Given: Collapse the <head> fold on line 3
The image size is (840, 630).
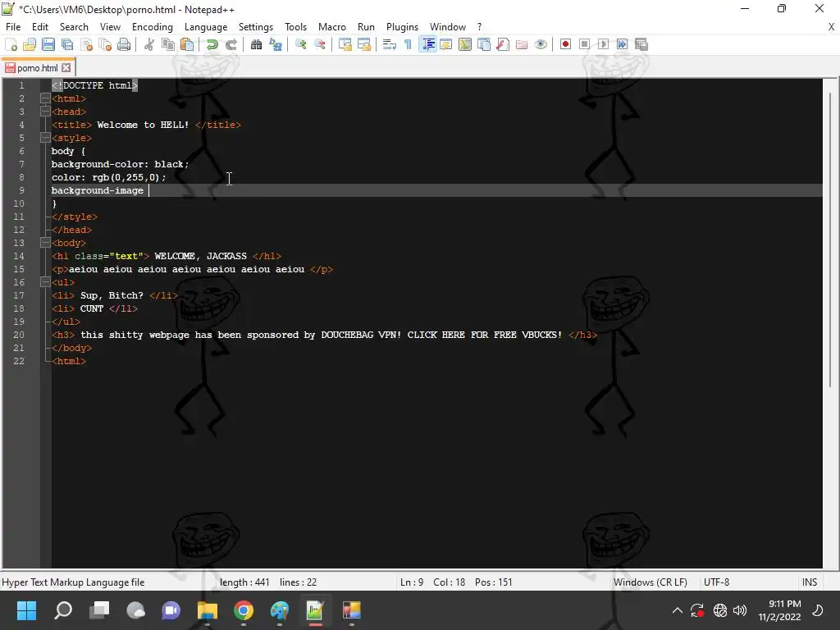Looking at the screenshot, I should tap(45, 112).
